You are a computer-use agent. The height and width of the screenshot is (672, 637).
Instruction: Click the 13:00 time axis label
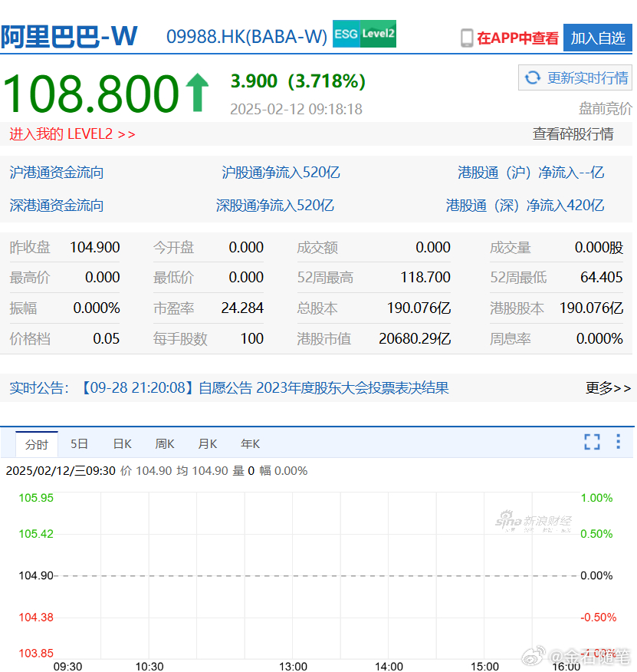coord(293,666)
